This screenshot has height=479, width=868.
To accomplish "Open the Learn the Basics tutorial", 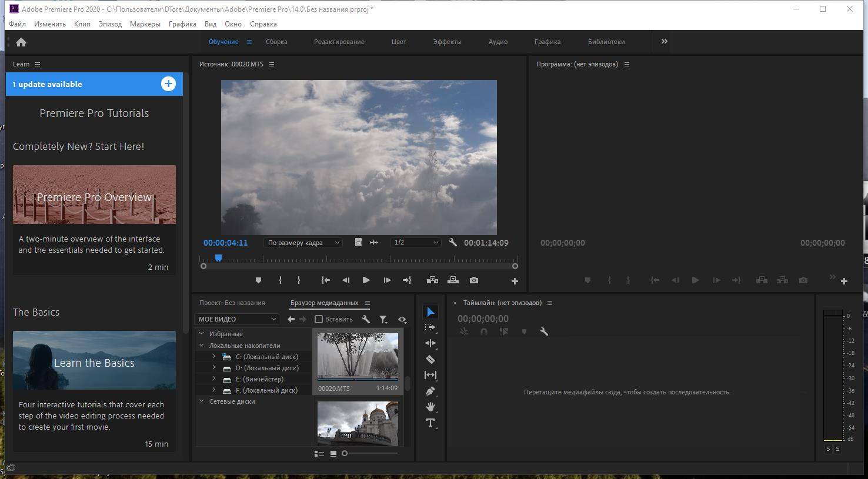I will [94, 360].
